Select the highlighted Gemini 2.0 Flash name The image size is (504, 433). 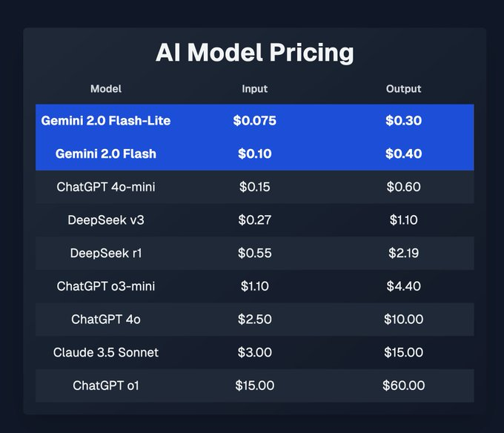[106, 154]
